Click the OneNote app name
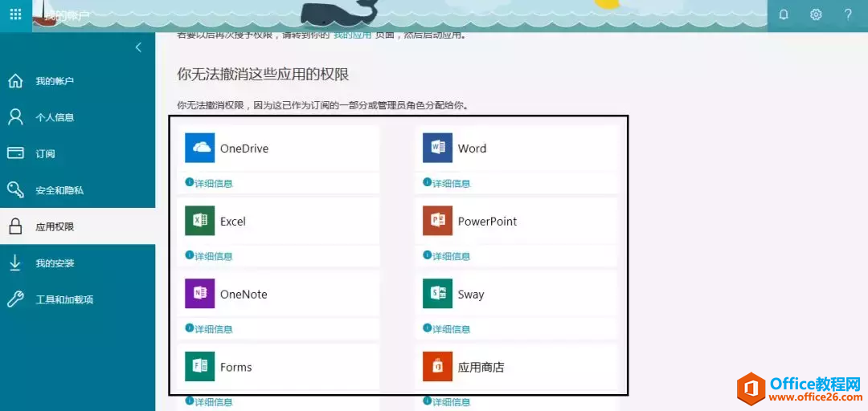This screenshot has width=868, height=411. point(244,295)
